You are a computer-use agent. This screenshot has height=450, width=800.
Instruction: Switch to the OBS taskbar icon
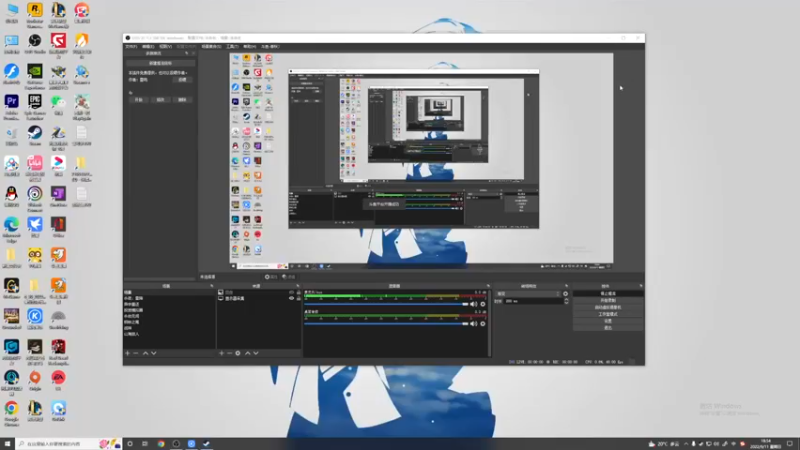176,444
